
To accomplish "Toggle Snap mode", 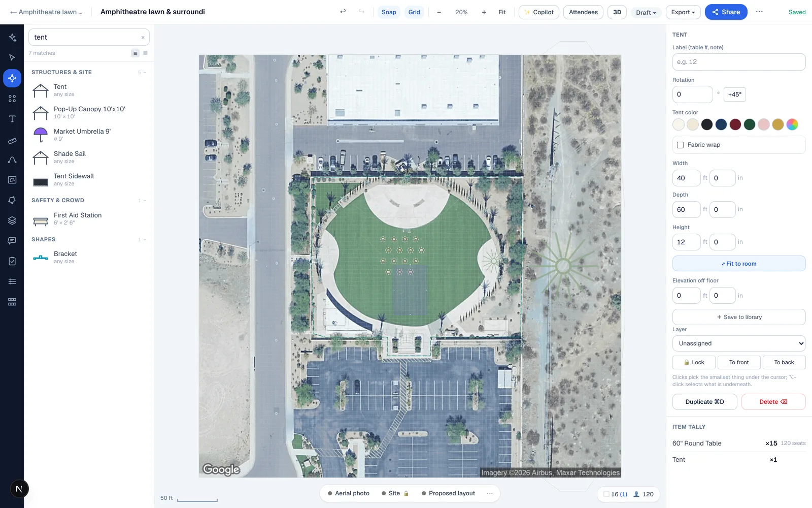I will (x=389, y=12).
